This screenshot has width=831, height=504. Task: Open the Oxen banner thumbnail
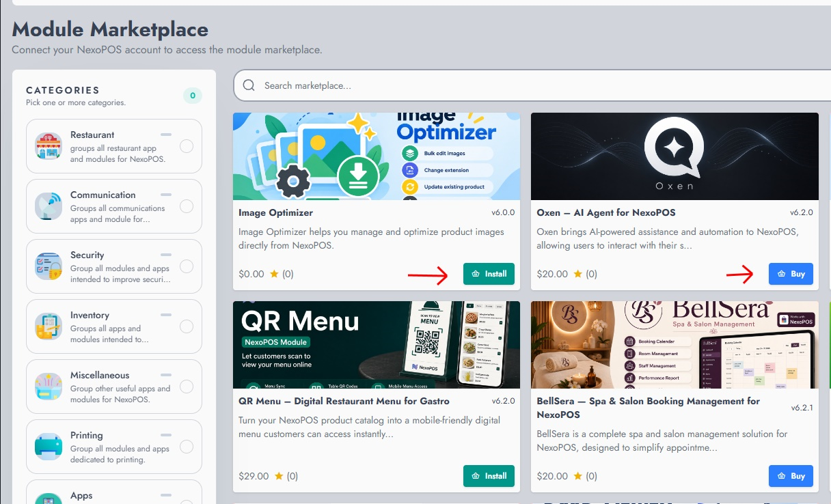(675, 156)
